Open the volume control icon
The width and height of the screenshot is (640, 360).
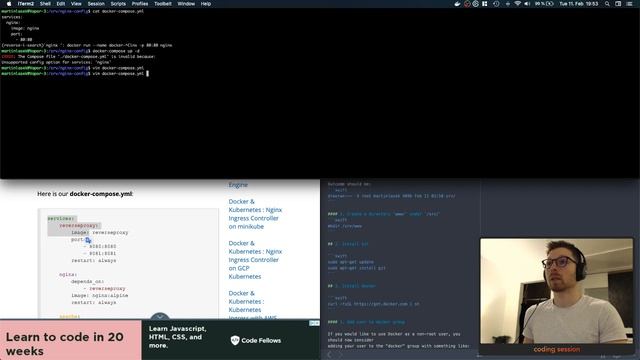[x=527, y=4]
